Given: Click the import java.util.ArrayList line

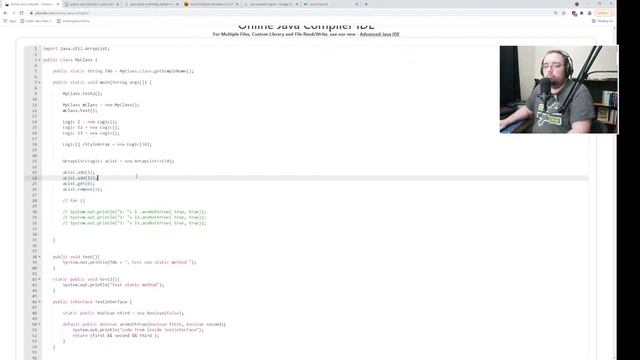Looking at the screenshot, I should pyautogui.click(x=76, y=49).
